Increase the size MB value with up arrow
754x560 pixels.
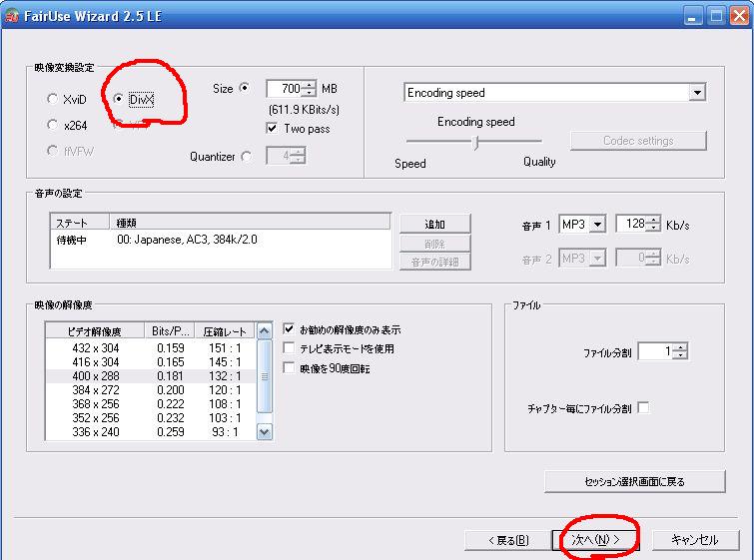(x=309, y=85)
